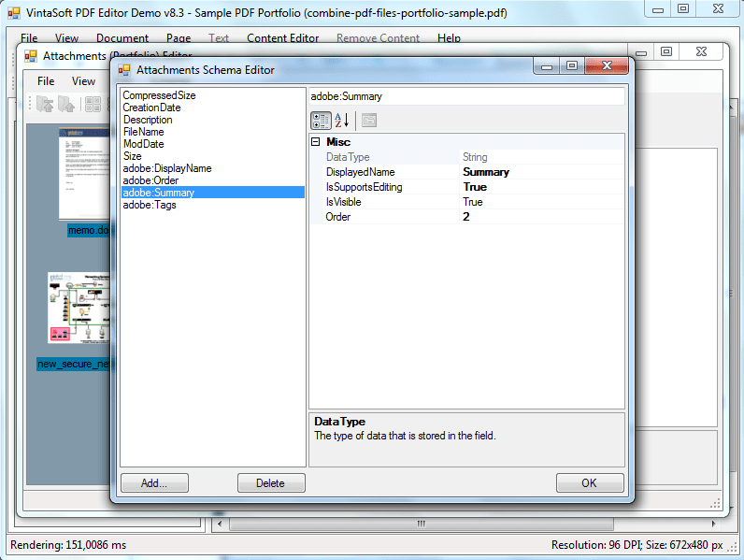
Task: Switch view mode icon in Attachments Editor toolbar
Action: point(93,104)
